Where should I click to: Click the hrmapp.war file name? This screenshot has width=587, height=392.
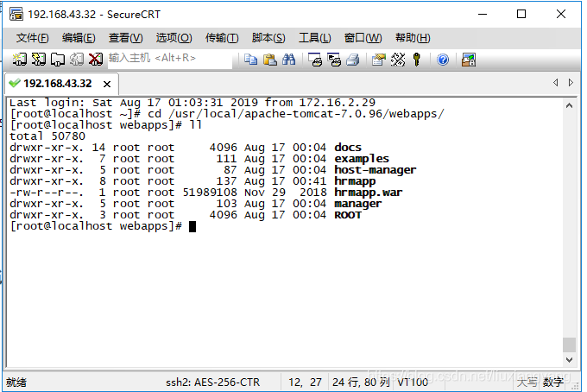(369, 193)
